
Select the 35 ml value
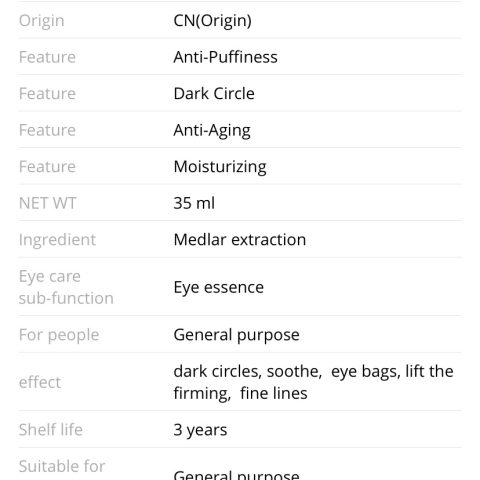coord(194,203)
